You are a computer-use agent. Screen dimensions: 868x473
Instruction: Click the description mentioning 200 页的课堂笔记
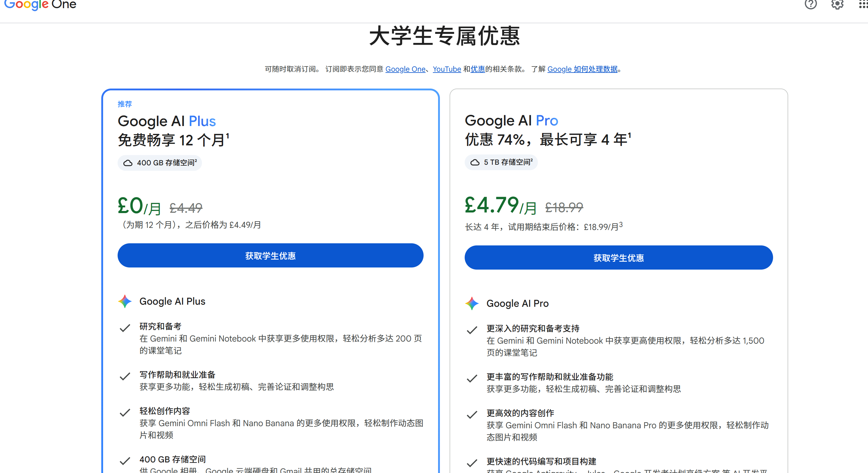[x=281, y=344]
